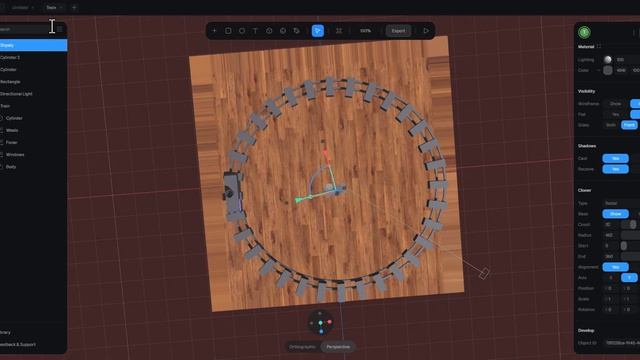Screen dimensions: 640x360
Task: Select the Directional Light layer
Action: pyautogui.click(x=33, y=94)
